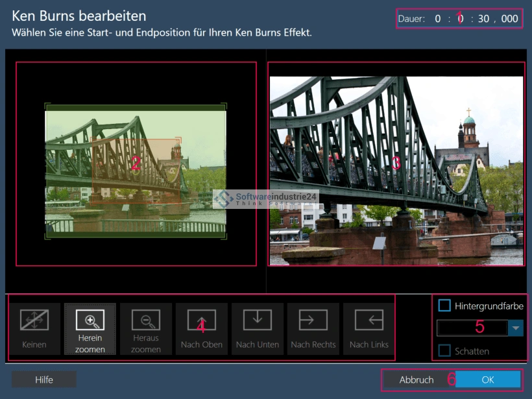Toggle the Schatten checkbox
This screenshot has width=532, height=399.
444,351
